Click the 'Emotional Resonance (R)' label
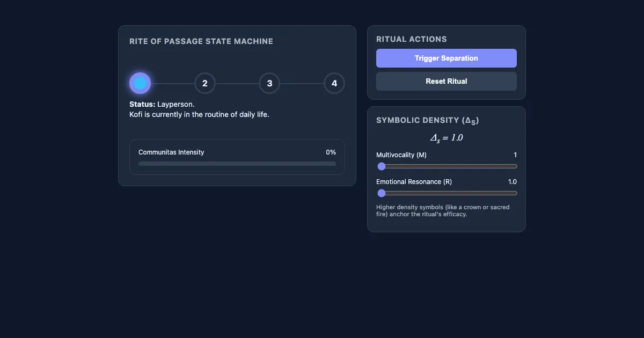 (414, 182)
